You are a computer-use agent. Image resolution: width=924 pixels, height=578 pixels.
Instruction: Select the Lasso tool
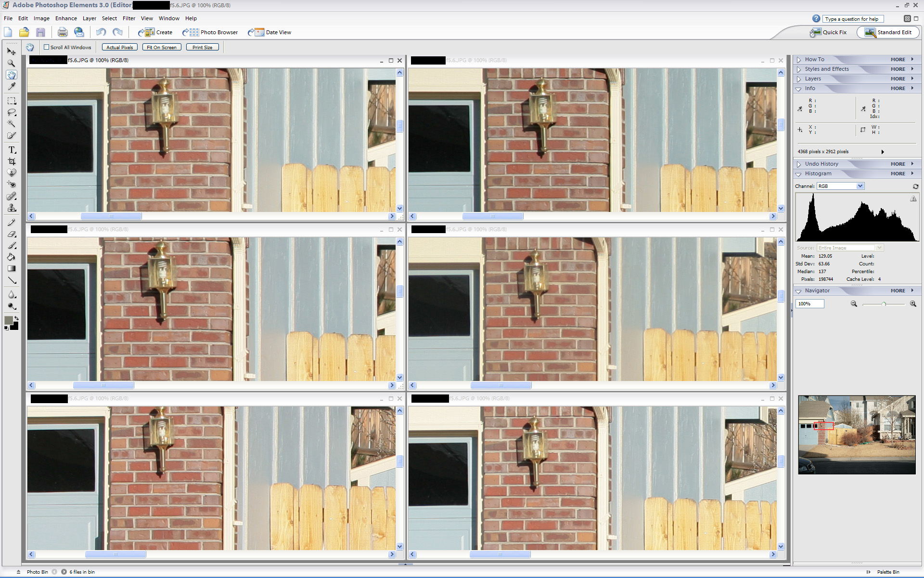click(12, 112)
